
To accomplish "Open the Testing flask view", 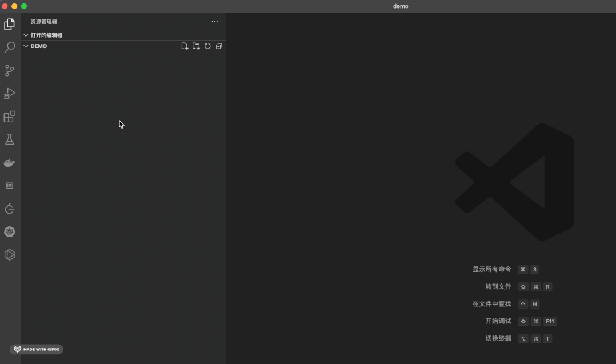I will pyautogui.click(x=9, y=139).
